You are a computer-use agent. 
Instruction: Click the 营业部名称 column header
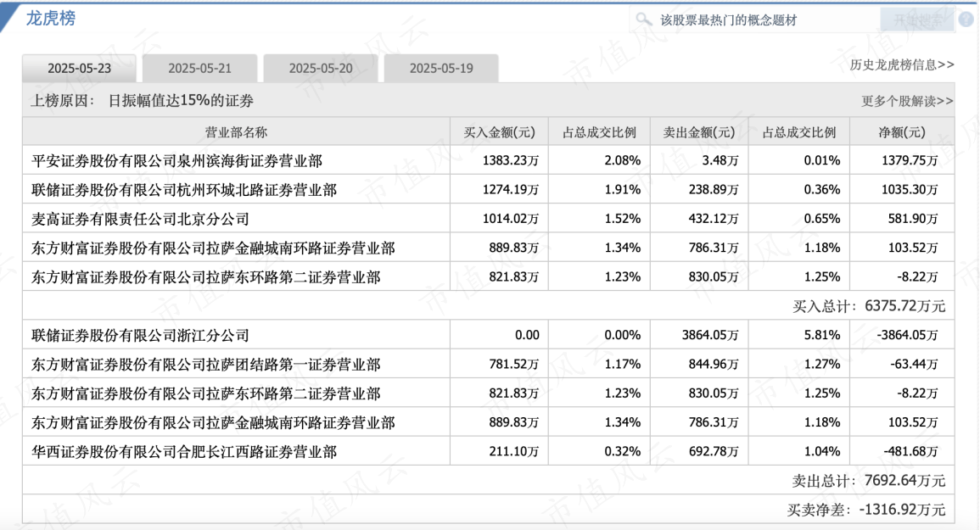(x=236, y=132)
